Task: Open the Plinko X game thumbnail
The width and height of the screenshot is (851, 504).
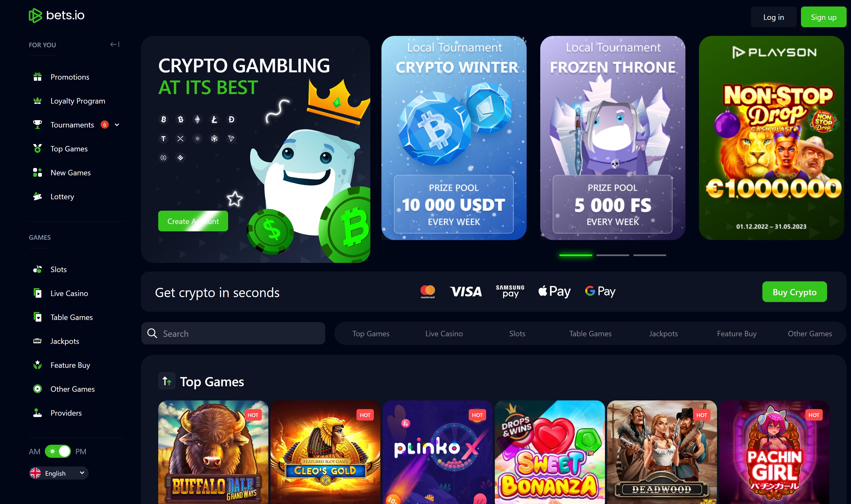Action: click(x=437, y=452)
